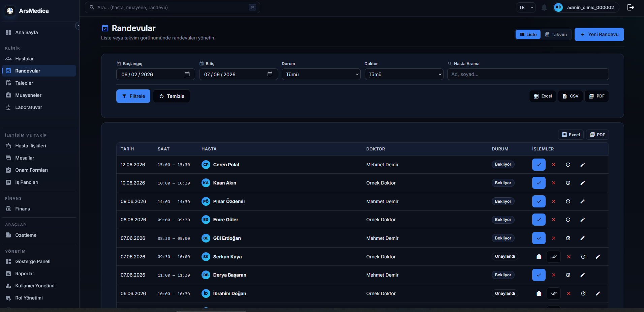The image size is (644, 312).
Task: Open Muayeneler page
Action: click(x=39, y=95)
